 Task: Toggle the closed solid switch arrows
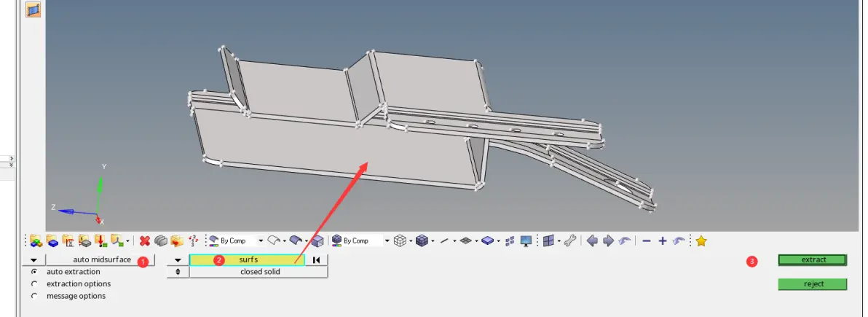[178, 272]
